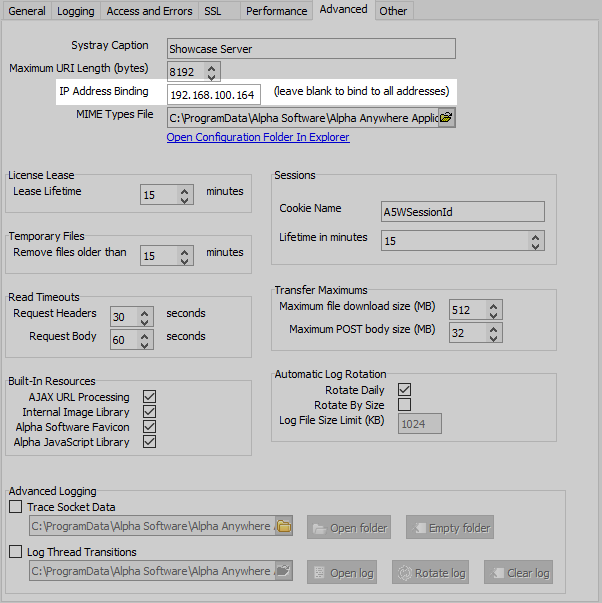The width and height of the screenshot is (602, 603).
Task: Click the Request Body seconds value field
Action: (124, 340)
